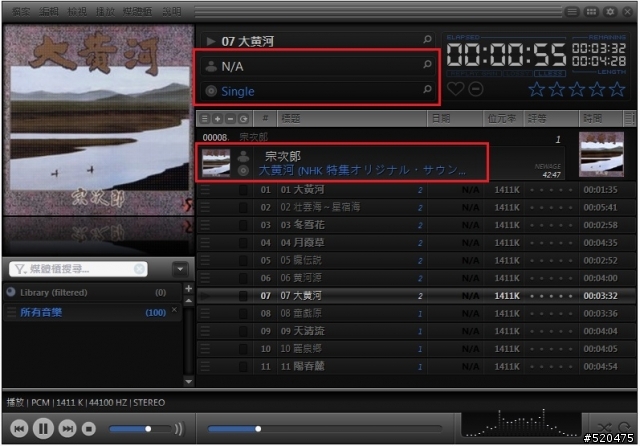Sort by 位元率 column header
640x446 pixels.
click(x=503, y=119)
